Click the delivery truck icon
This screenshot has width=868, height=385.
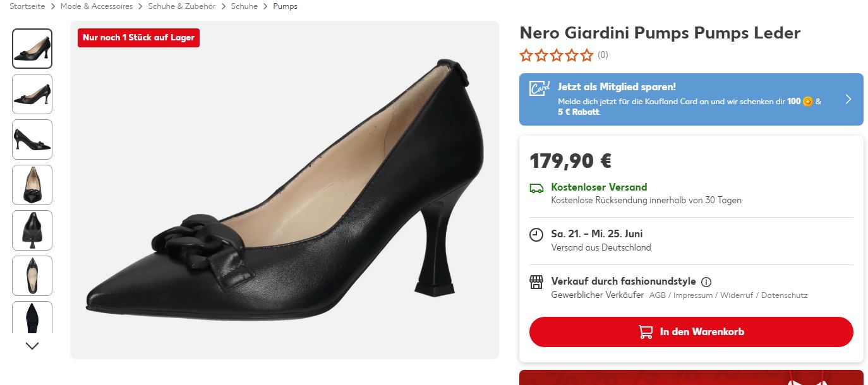(x=536, y=187)
